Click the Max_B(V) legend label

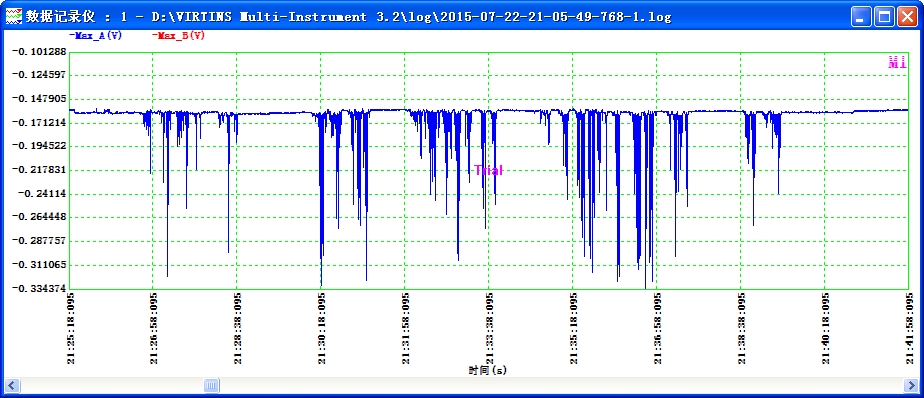[x=178, y=35]
